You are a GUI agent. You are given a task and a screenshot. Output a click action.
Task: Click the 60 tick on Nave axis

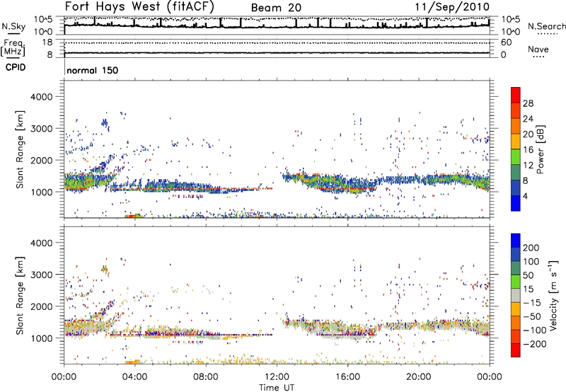tap(506, 42)
